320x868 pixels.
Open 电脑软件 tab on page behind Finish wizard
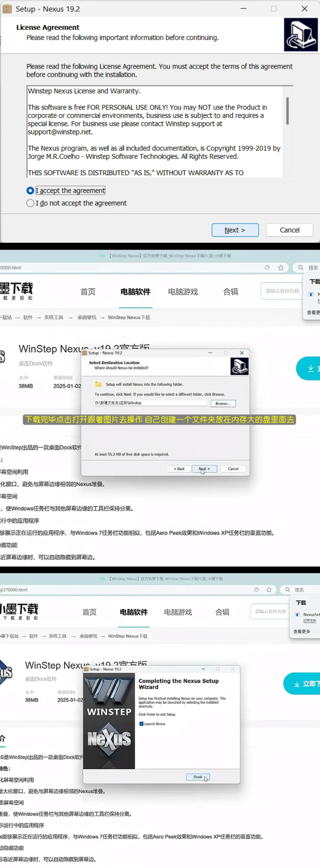(x=134, y=612)
